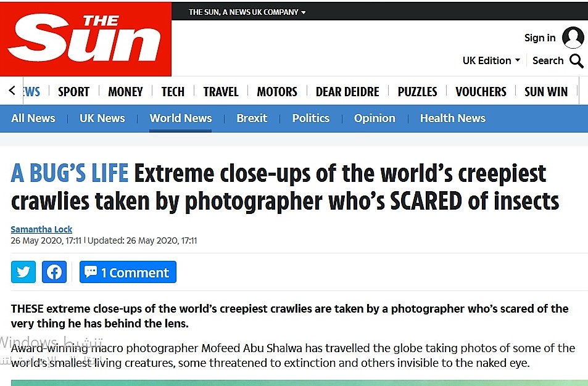Share article via Twitter icon
The width and height of the screenshot is (588, 386).
(x=23, y=272)
